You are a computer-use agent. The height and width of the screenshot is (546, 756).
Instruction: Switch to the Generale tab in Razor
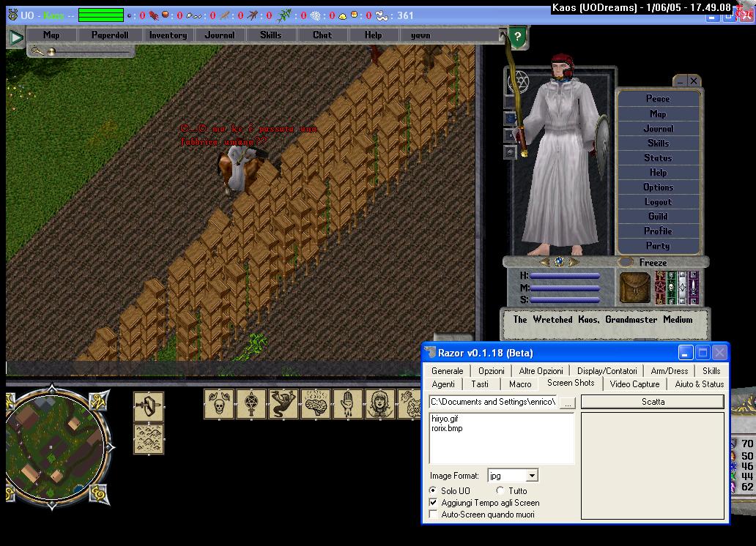coord(447,370)
